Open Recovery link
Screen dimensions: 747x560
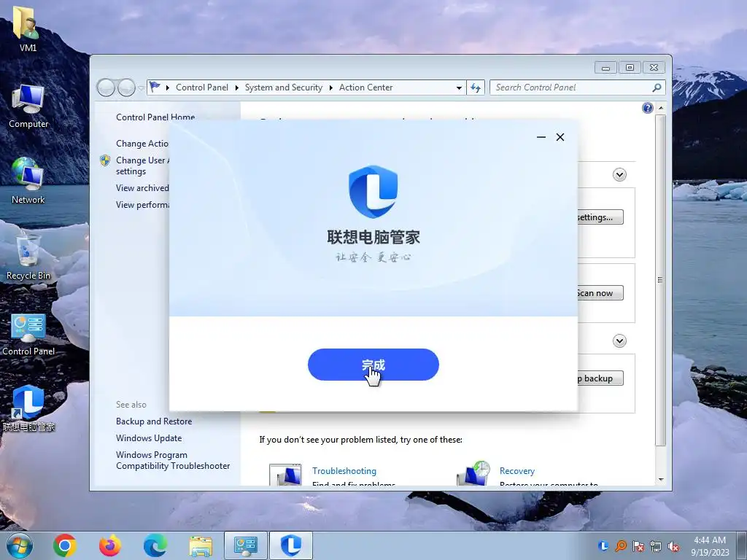point(517,471)
